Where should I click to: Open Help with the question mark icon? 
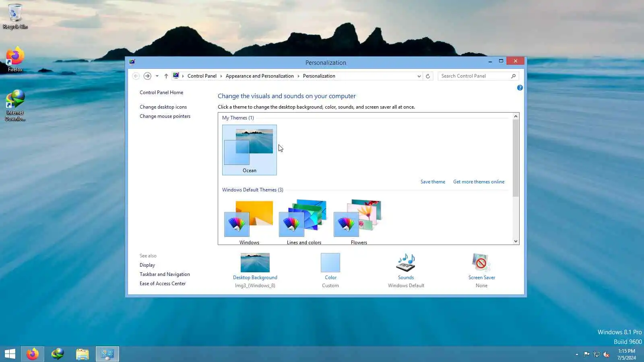click(x=520, y=88)
